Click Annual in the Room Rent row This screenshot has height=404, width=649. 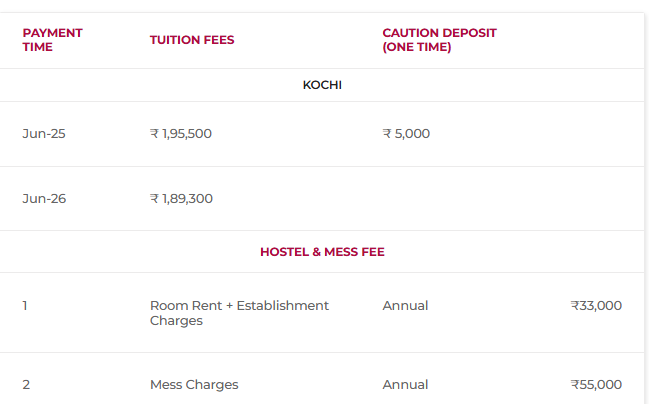point(405,305)
